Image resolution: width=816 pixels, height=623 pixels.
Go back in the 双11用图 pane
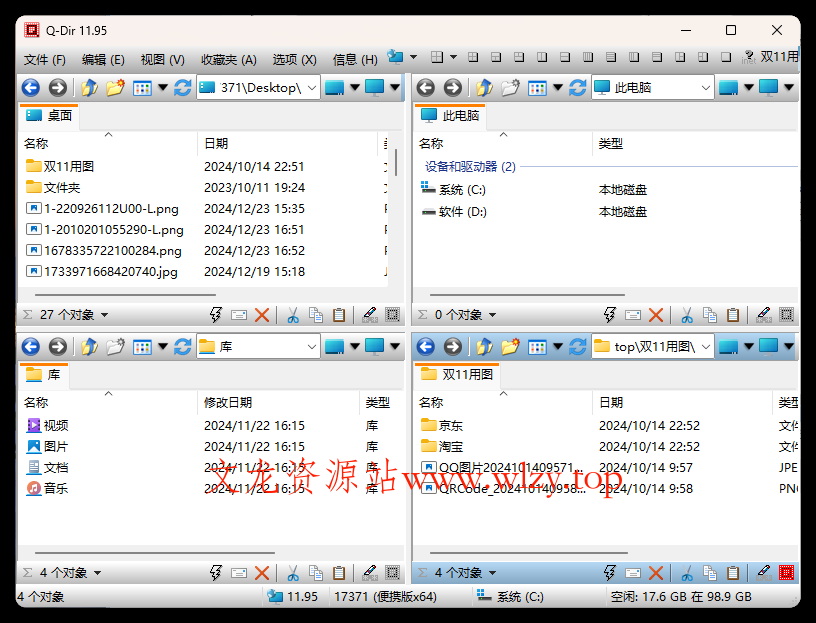(x=425, y=346)
